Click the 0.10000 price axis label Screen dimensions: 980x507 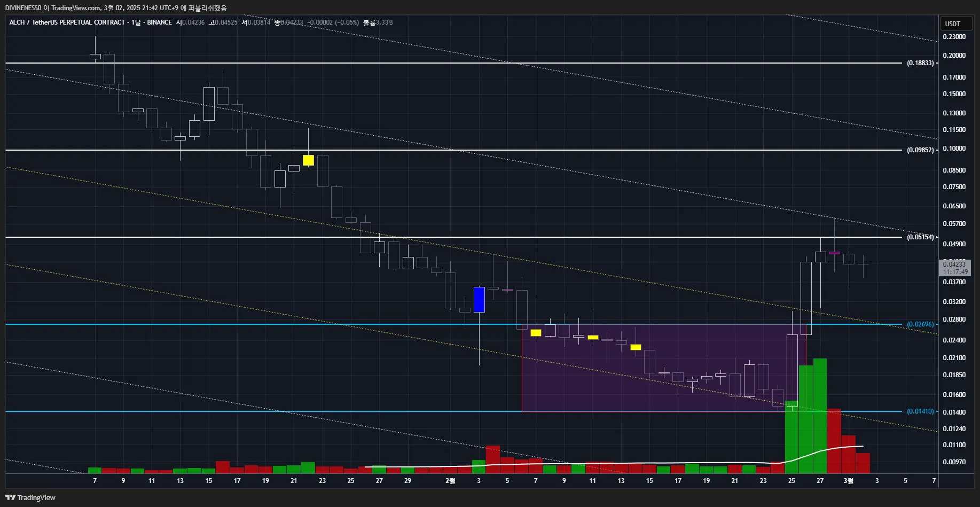pos(954,149)
